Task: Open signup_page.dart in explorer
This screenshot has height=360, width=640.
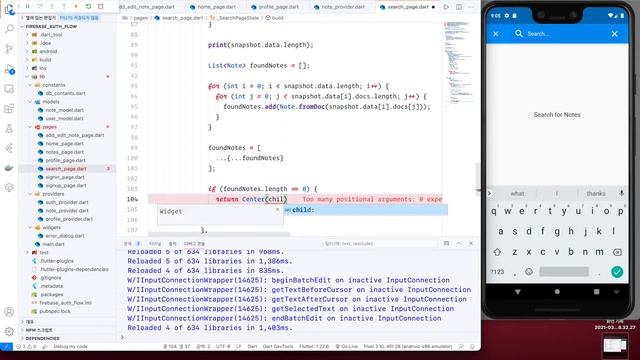Action: [66, 185]
